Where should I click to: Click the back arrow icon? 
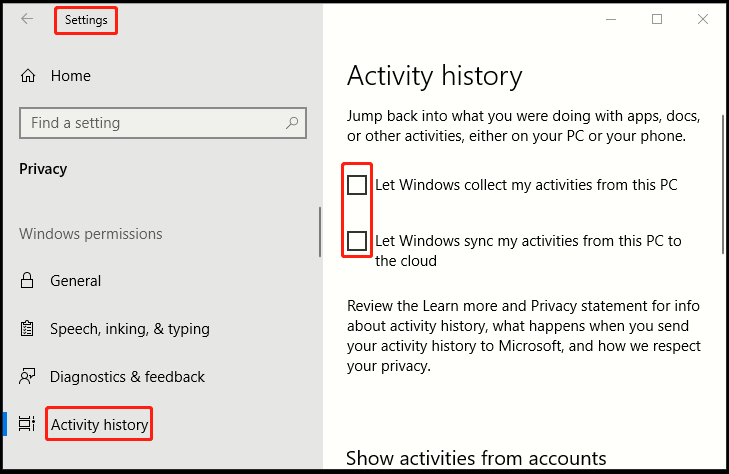click(x=27, y=19)
